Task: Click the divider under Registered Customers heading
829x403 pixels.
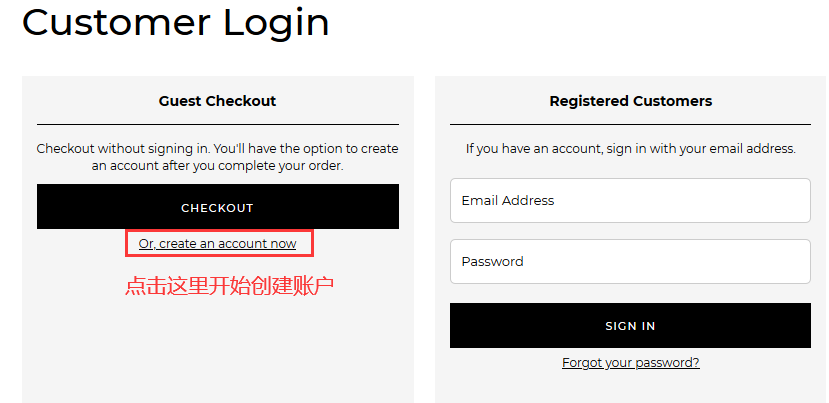Action: [x=630, y=124]
